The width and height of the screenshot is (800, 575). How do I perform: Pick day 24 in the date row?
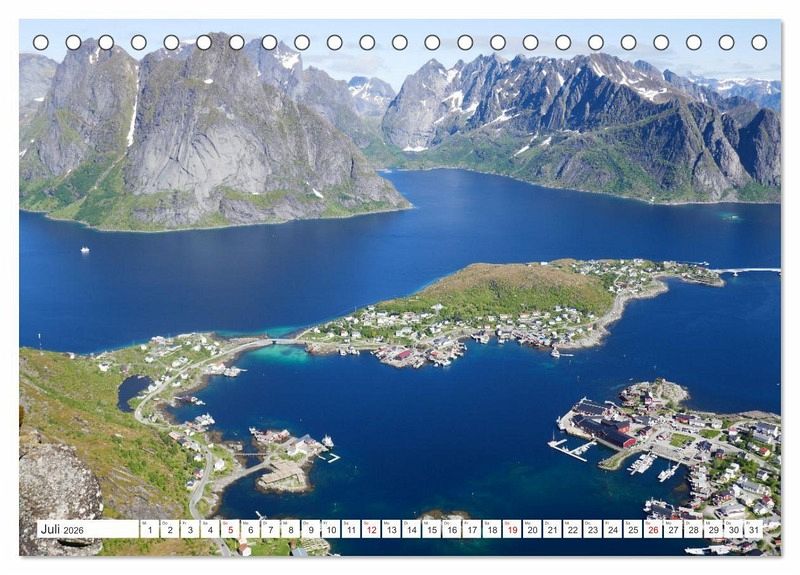(x=613, y=529)
